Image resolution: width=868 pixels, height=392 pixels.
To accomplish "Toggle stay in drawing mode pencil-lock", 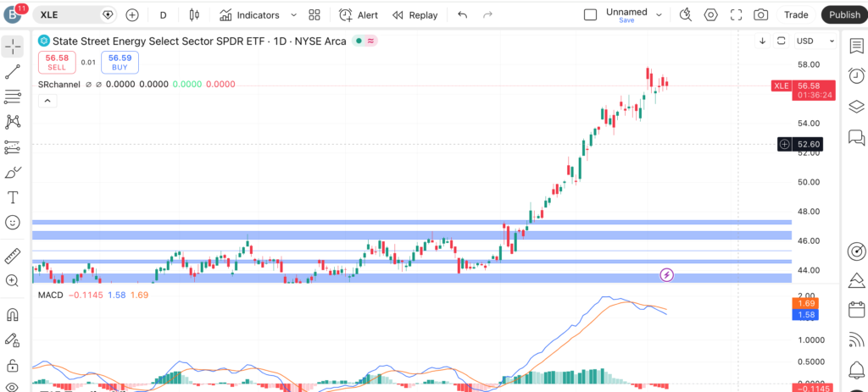I will 12,340.
